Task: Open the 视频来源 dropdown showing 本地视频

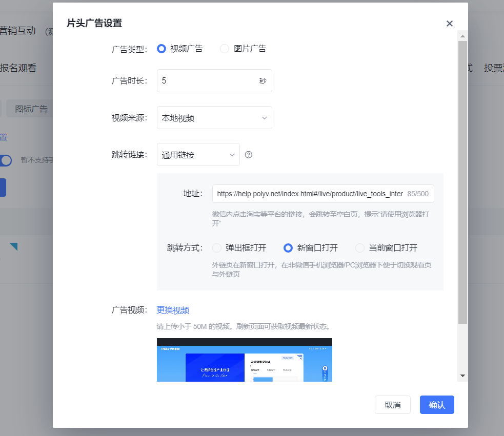Action: tap(214, 118)
